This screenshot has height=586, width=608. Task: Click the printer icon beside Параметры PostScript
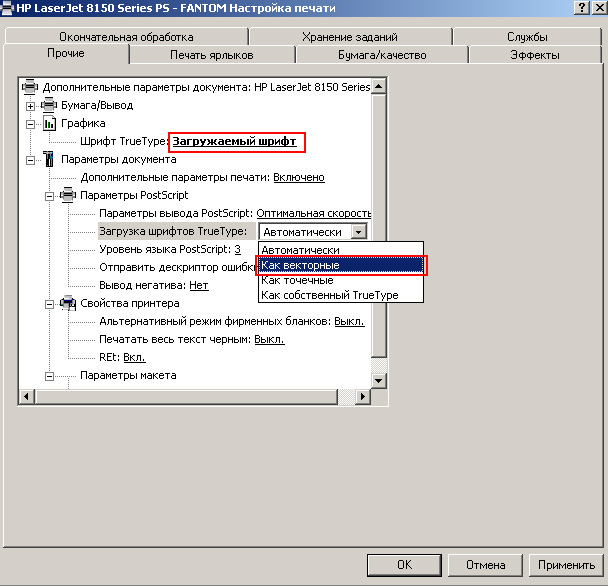pyautogui.click(x=68, y=195)
